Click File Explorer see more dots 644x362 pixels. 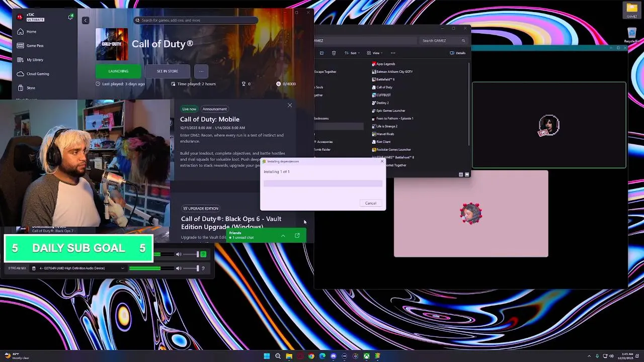393,53
